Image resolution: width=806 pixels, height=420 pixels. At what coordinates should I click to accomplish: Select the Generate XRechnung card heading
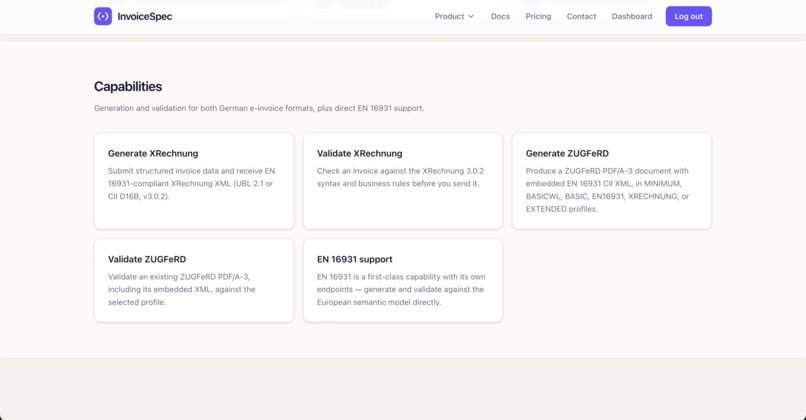[153, 153]
